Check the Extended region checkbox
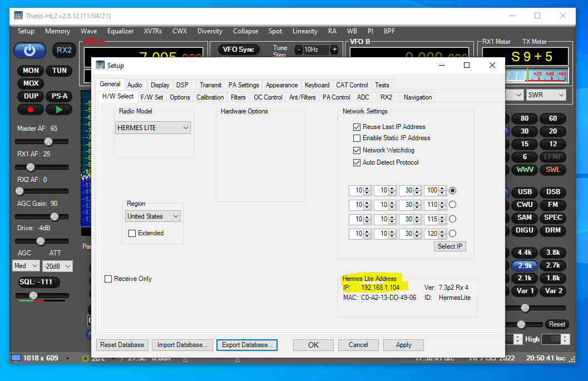 (132, 233)
